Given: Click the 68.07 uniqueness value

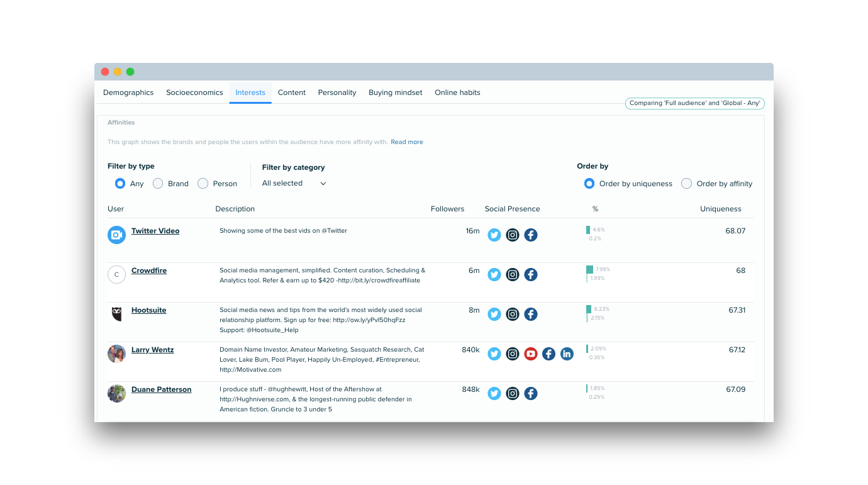Looking at the screenshot, I should 735,231.
